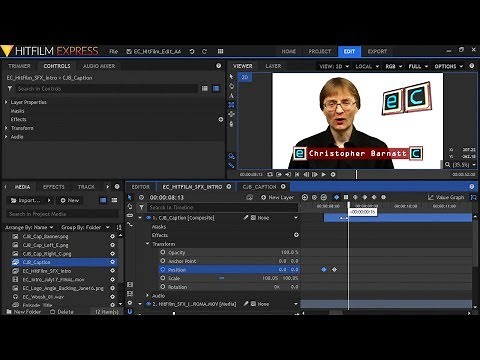Expand Audio group in the timeline layer
This screenshot has width=480, height=360.
[147, 296]
